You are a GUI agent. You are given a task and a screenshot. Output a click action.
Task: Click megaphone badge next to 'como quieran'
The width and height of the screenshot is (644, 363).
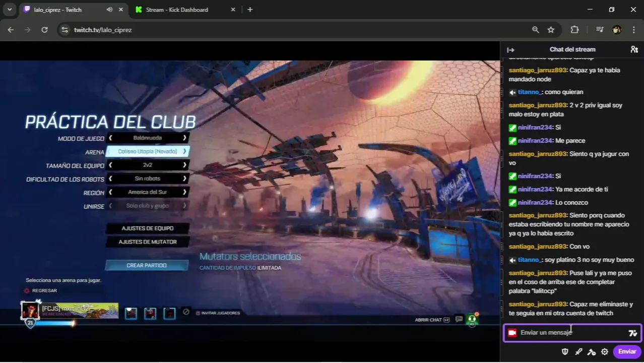point(512,92)
